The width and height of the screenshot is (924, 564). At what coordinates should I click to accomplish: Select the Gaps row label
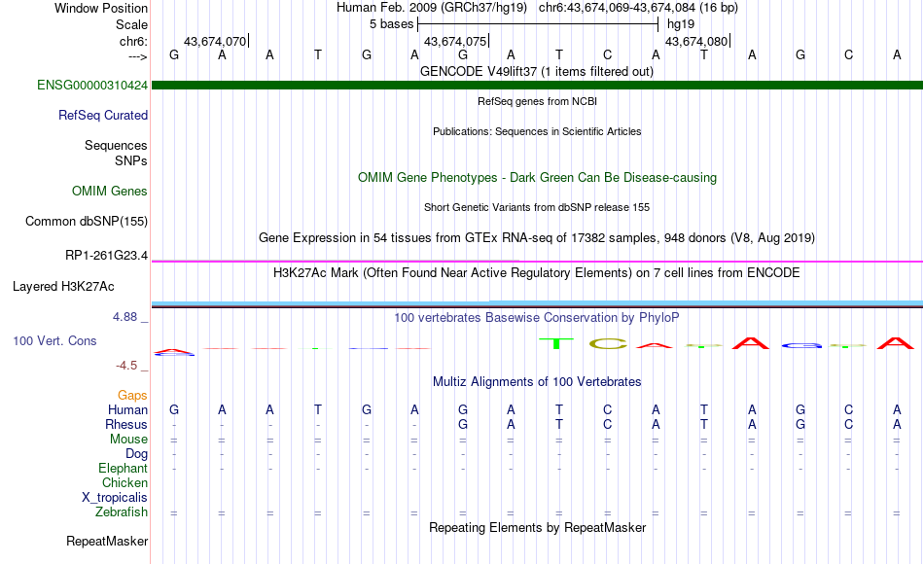point(132,395)
